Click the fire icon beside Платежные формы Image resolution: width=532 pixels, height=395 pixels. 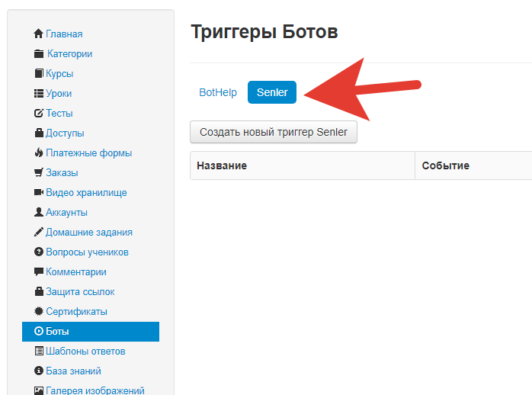(x=39, y=153)
